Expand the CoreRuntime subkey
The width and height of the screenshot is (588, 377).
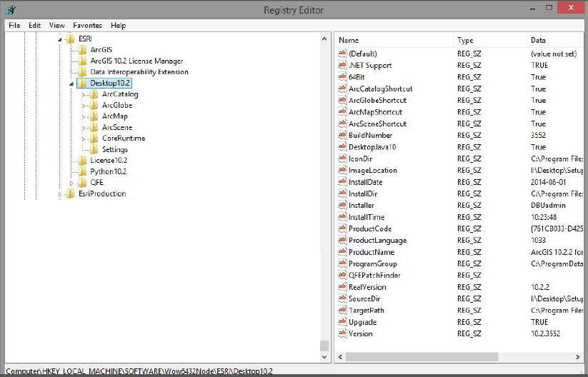(84, 139)
